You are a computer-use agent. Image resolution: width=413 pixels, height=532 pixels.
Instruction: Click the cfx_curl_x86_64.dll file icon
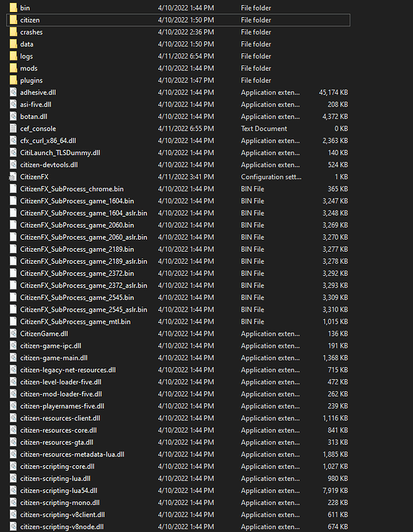pos(14,140)
